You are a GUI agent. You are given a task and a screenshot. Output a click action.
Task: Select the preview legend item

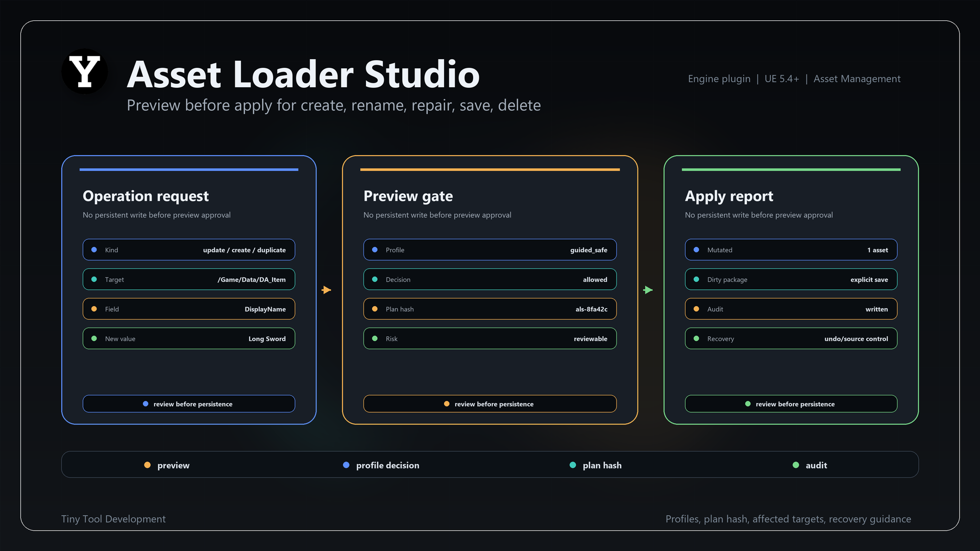[x=167, y=465]
